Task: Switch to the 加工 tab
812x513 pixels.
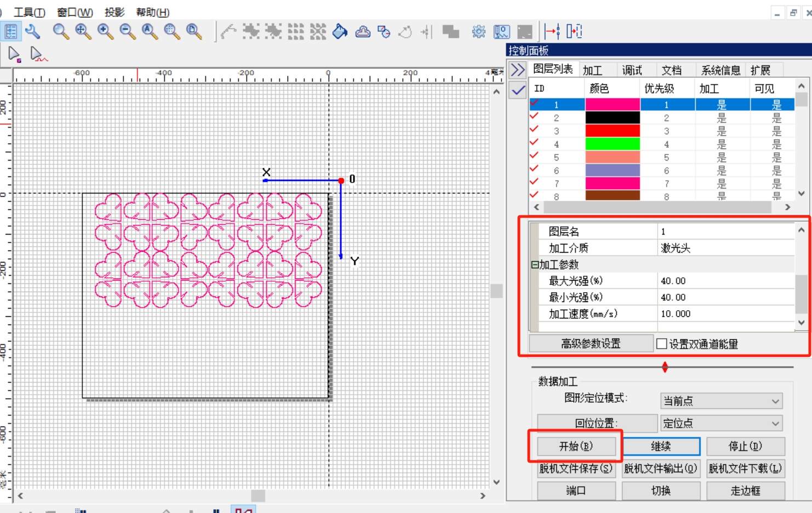Action: [x=592, y=70]
